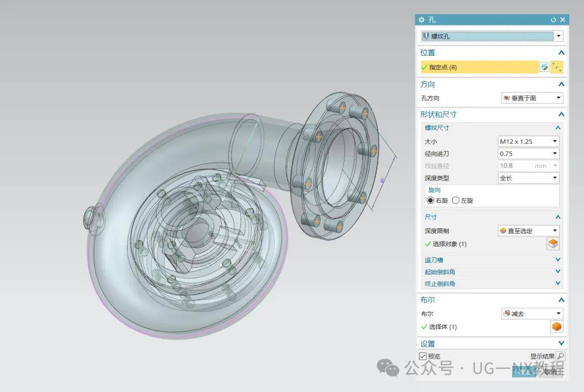Image resolution: width=584 pixels, height=392 pixels.
Task: Click the 指定点 (8) selection field
Action: (x=479, y=67)
